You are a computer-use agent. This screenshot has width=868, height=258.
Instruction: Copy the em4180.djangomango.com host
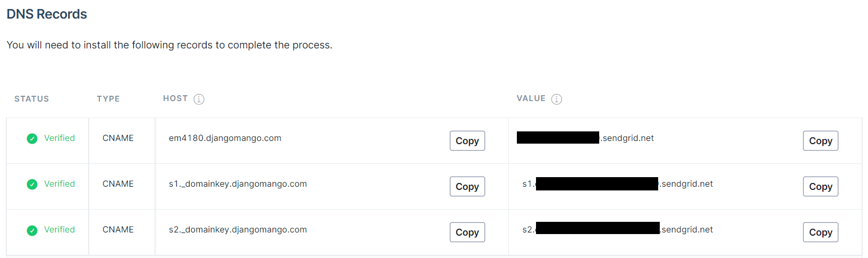coord(467,141)
